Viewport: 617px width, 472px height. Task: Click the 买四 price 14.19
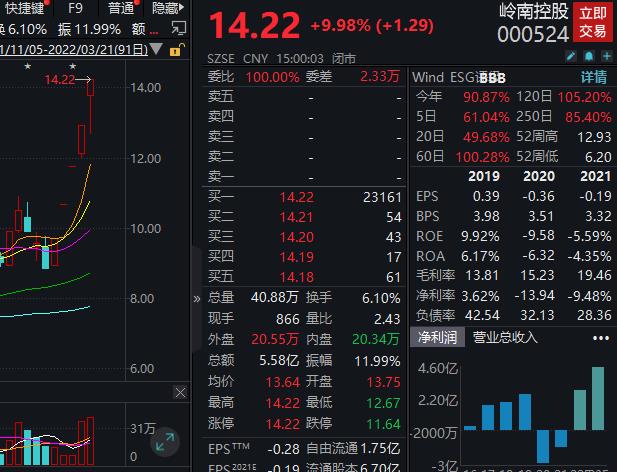[296, 257]
